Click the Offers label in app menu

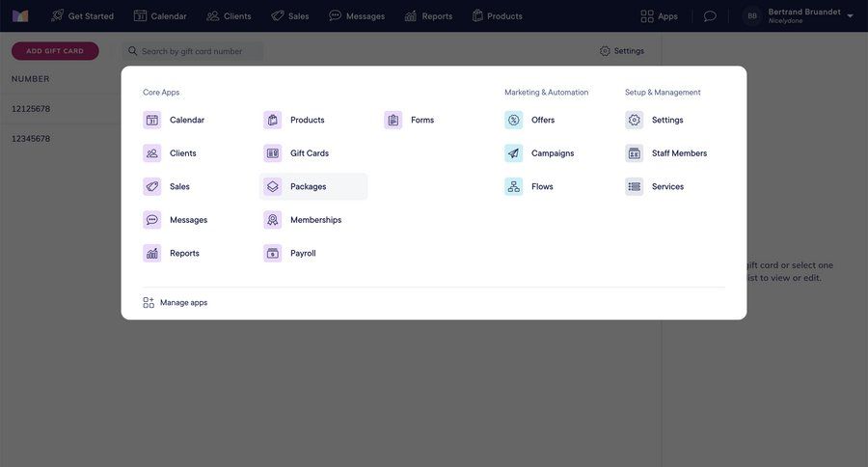pos(542,121)
